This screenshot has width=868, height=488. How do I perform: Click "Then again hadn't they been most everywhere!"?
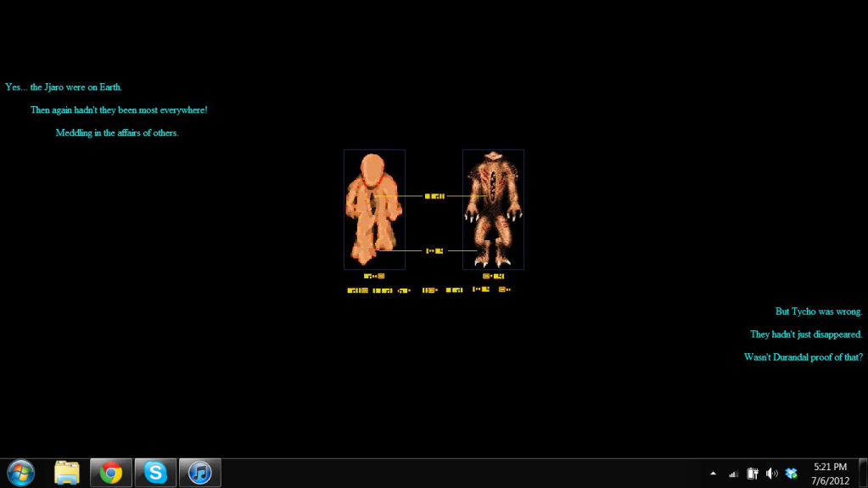tap(119, 110)
